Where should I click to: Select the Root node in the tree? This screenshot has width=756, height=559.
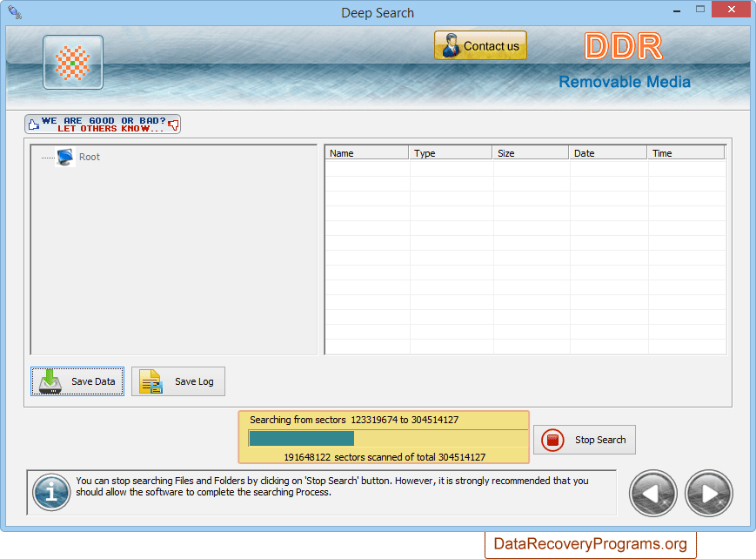(x=90, y=157)
